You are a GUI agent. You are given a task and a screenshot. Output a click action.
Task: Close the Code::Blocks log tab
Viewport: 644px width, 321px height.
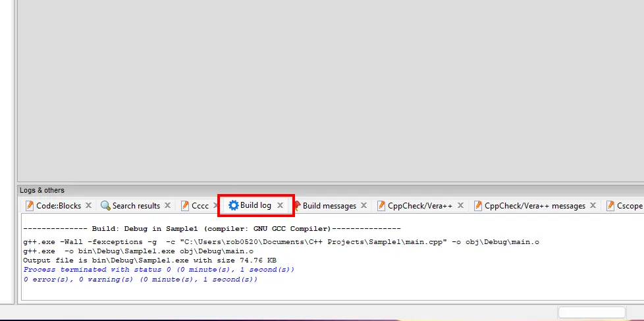click(x=88, y=206)
